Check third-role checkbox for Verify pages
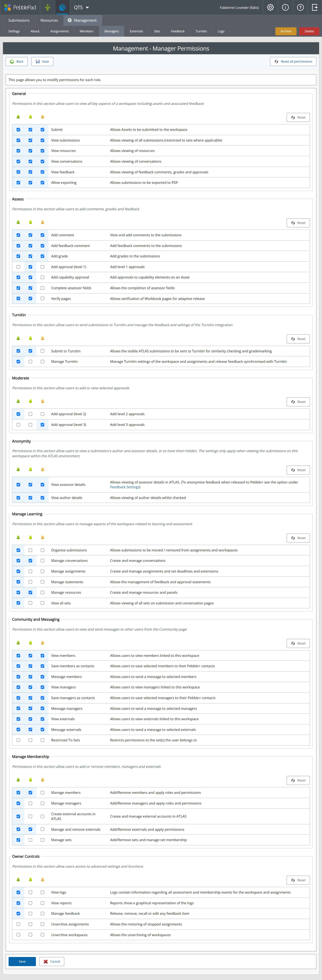 click(x=42, y=299)
